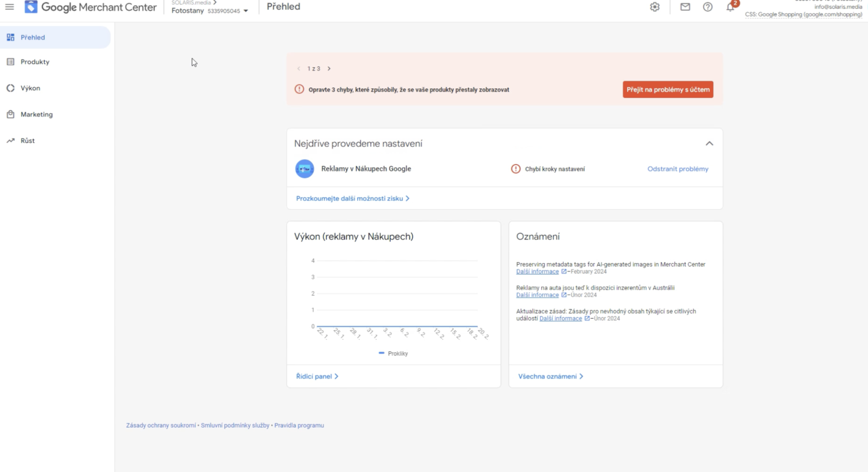Click the warning icon beside Chybí kroky nastavení
Image resolution: width=868 pixels, height=472 pixels.
(516, 169)
